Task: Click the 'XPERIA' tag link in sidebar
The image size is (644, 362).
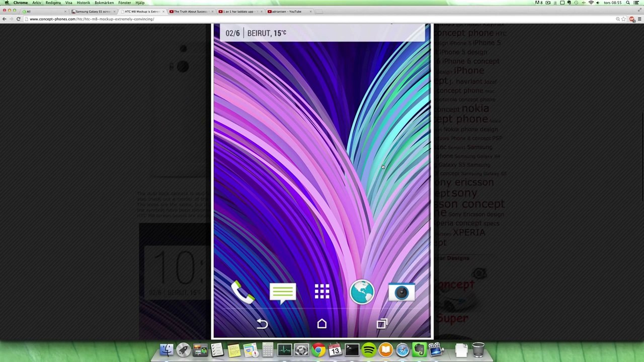Action: [469, 232]
